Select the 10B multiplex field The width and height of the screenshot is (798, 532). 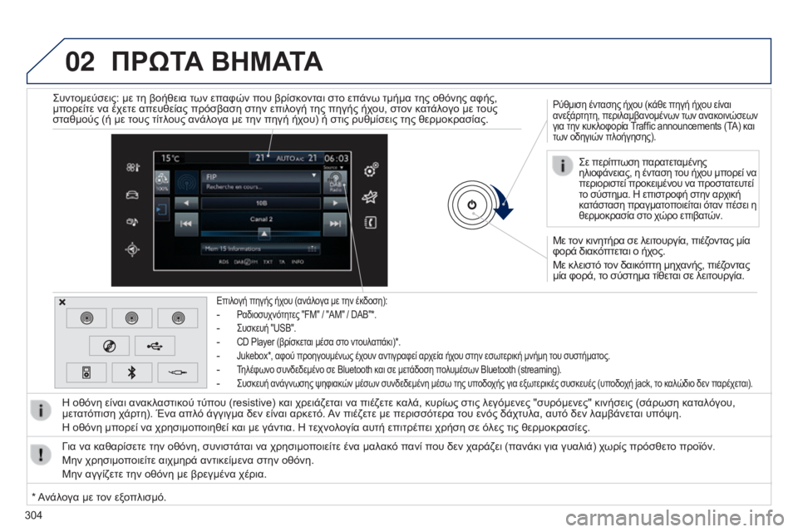[260, 203]
